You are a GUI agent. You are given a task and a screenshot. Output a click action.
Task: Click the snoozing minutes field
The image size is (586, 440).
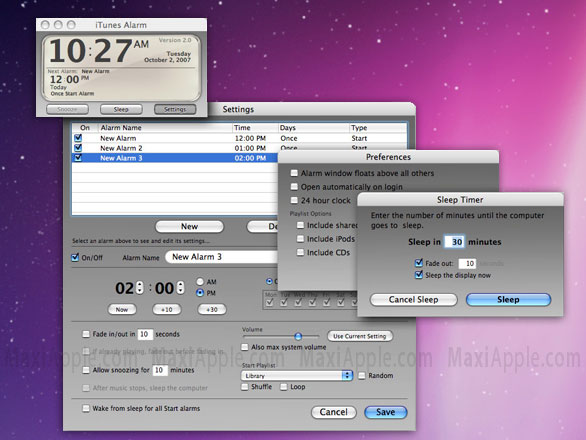click(x=159, y=370)
